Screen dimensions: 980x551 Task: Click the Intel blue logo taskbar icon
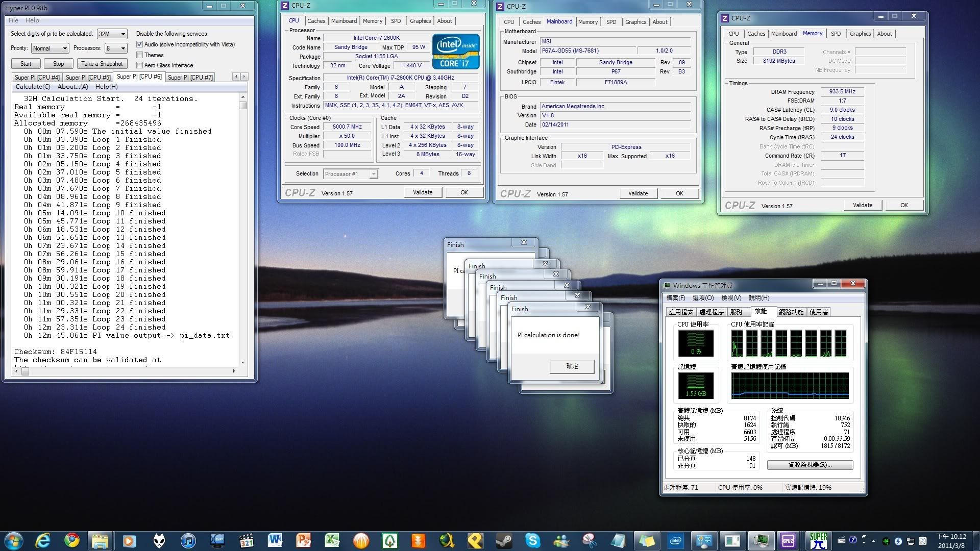pyautogui.click(x=676, y=540)
